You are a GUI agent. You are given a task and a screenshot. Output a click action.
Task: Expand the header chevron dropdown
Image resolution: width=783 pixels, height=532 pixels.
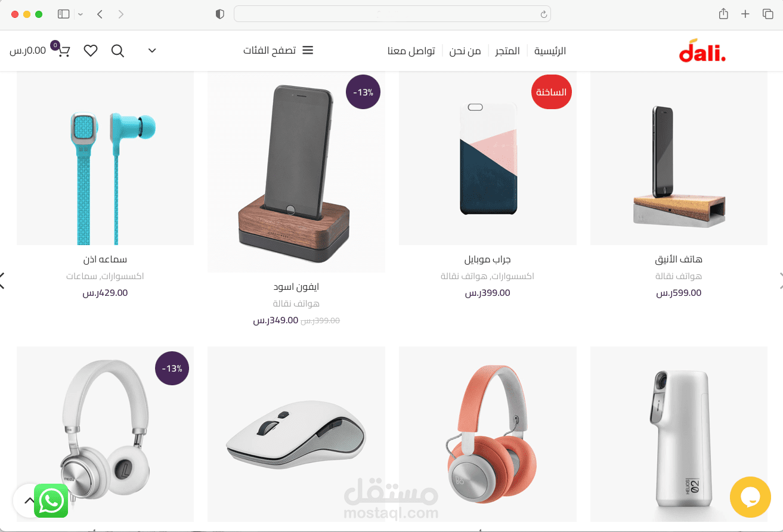click(x=152, y=51)
